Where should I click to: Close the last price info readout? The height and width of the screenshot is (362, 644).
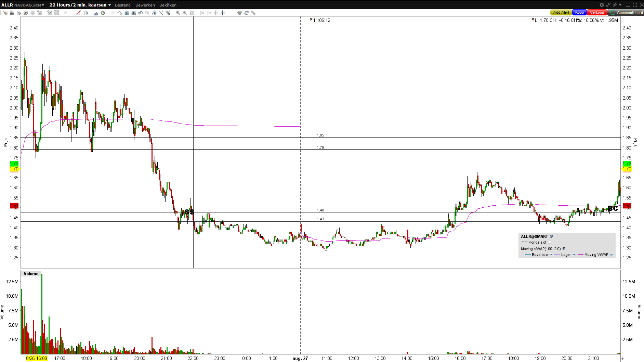[x=533, y=20]
